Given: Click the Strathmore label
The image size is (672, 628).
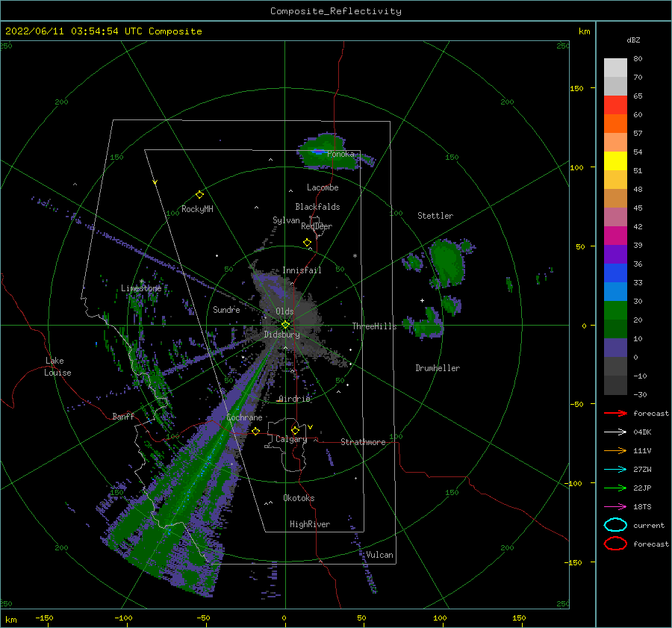Looking at the screenshot, I should pos(363,442).
